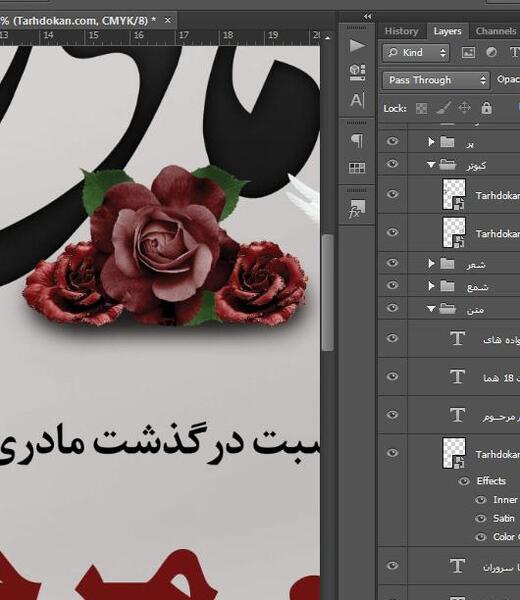Click the T icon of 18 هما layer
520x600 pixels.
(x=457, y=377)
